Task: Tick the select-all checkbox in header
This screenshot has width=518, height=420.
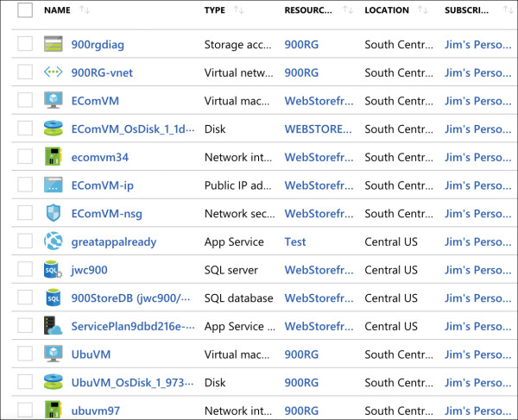Action: (x=25, y=9)
